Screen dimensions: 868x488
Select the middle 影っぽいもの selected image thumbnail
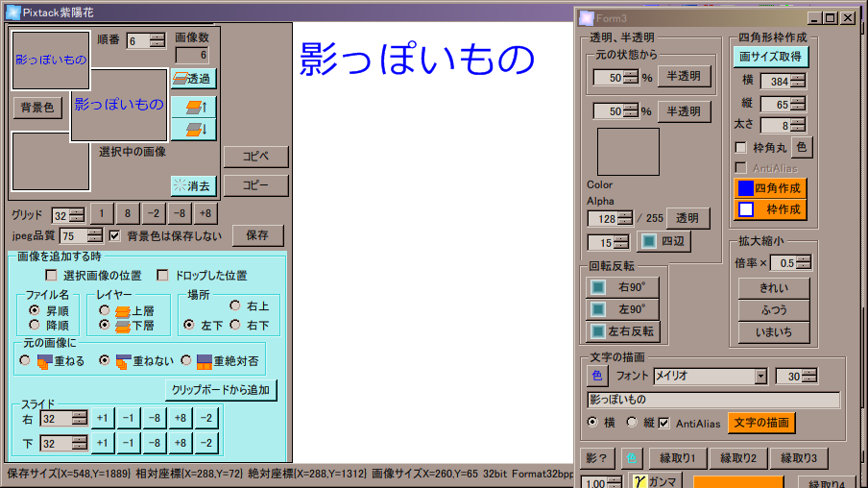tap(118, 105)
